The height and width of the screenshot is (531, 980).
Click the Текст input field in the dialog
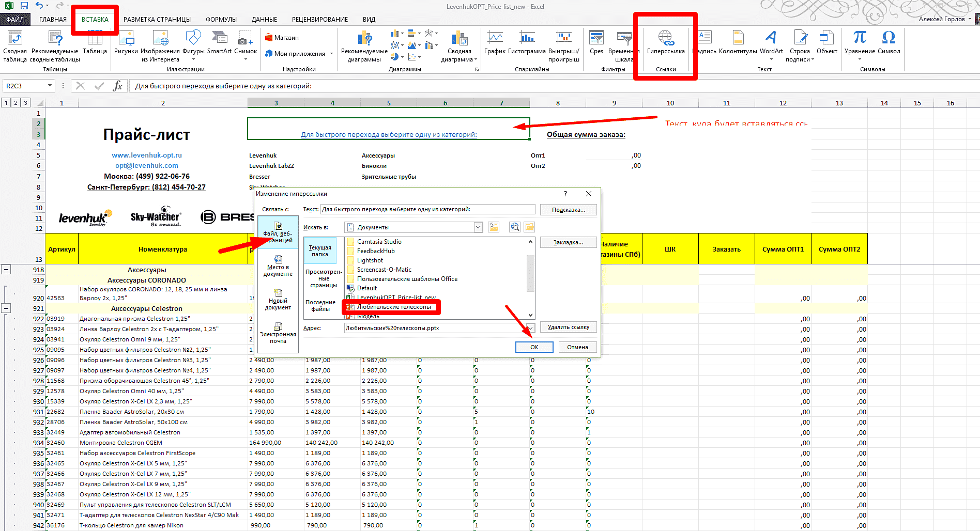427,209
